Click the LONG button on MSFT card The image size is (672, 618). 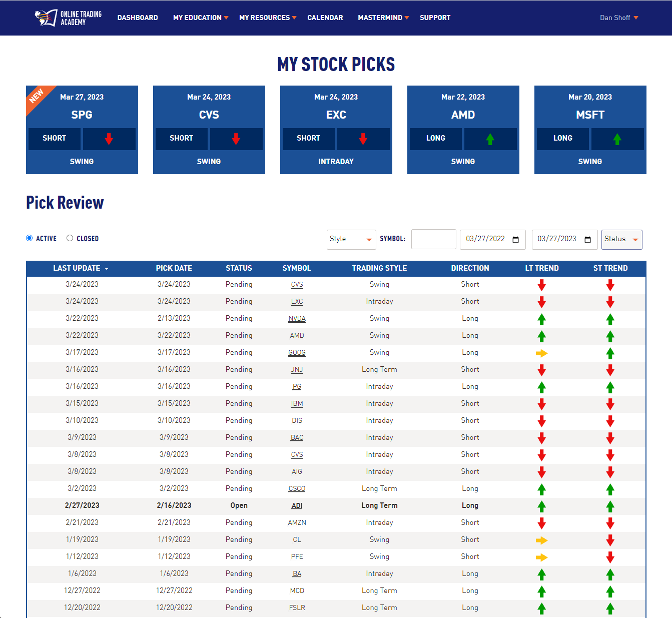coord(563,139)
